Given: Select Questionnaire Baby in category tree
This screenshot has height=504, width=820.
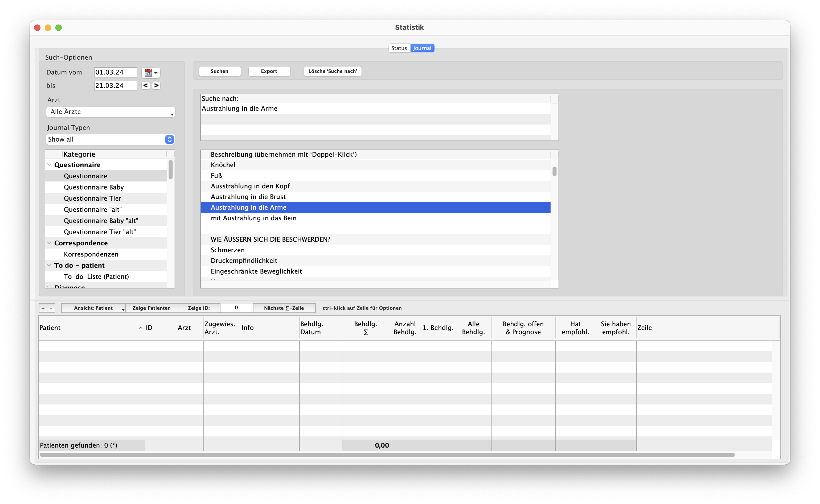Looking at the screenshot, I should point(94,187).
